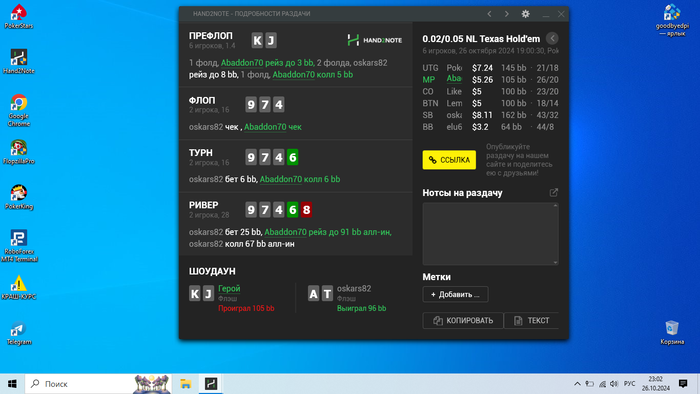Click Abaddon70 колл 6 bb on turn

pyautogui.click(x=300, y=179)
